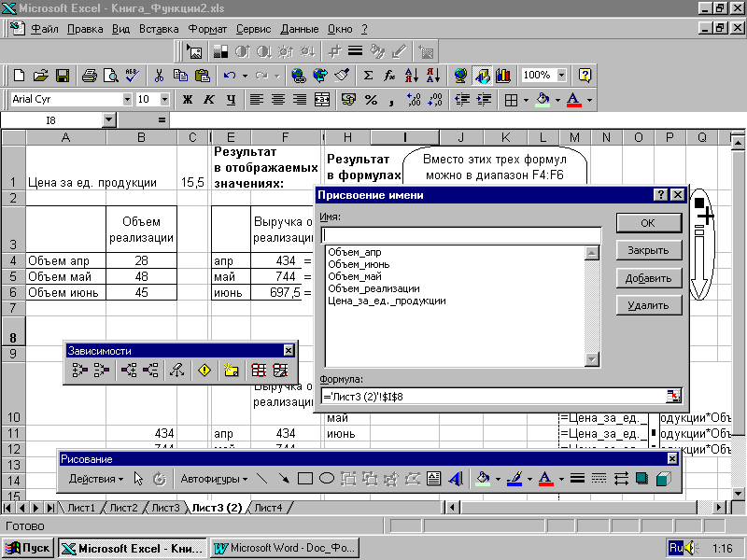Switch to the Лист4 sheet tab

click(x=268, y=508)
